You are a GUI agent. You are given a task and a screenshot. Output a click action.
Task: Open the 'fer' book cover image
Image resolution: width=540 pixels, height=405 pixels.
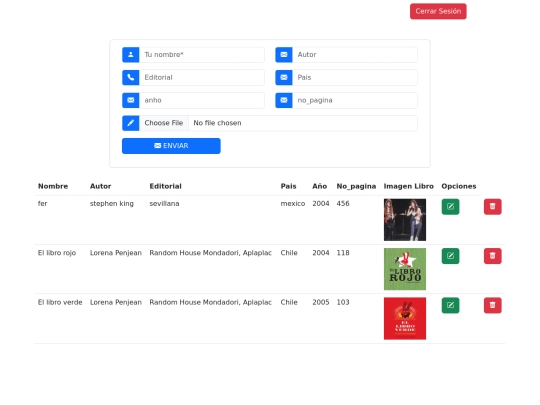click(x=405, y=220)
